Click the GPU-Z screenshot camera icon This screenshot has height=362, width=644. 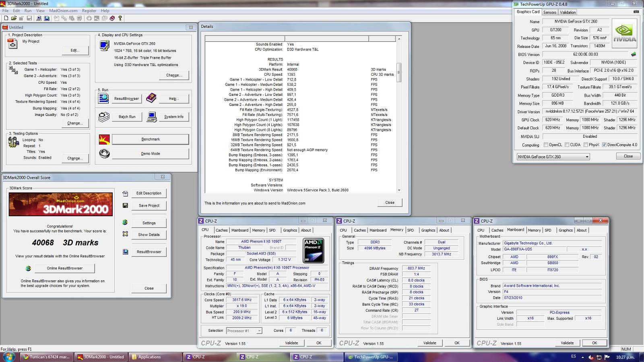636,12
